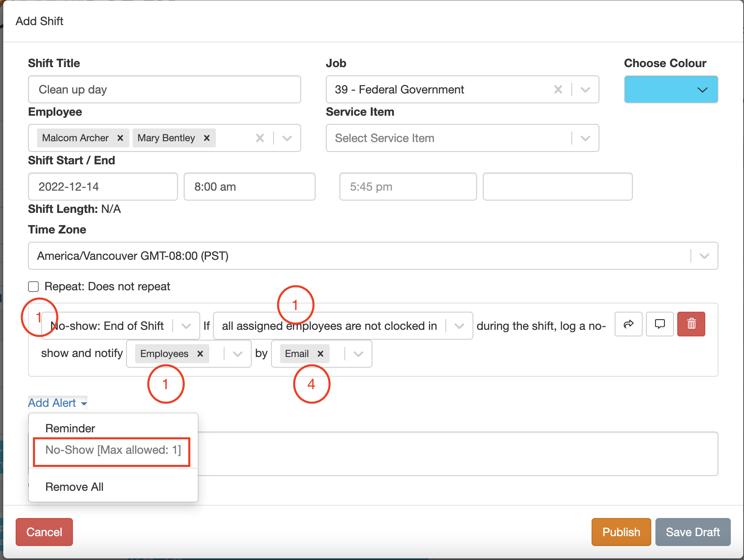Open the comment icon on the alert row
This screenshot has width=744, height=560.
659,324
